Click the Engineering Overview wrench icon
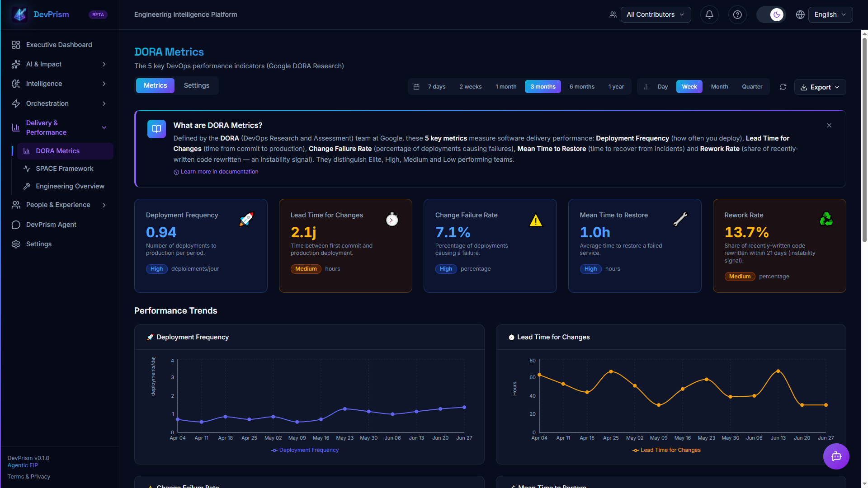 (27, 186)
